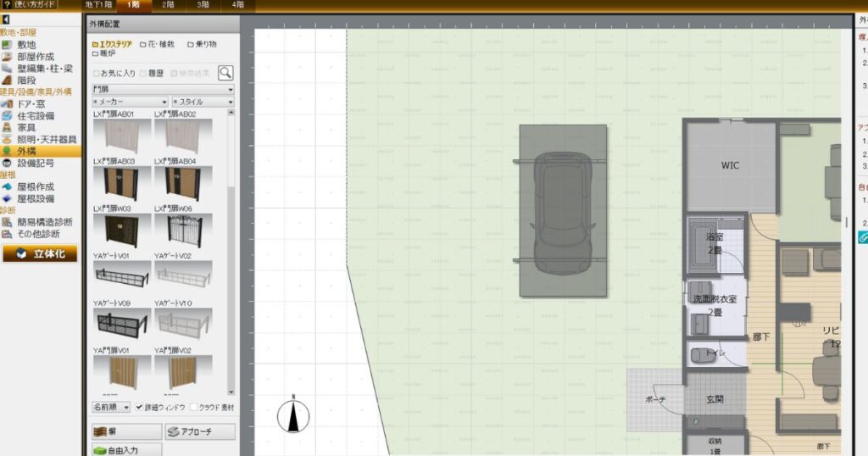Screen dimensions: 868x456
Task: Select the 検索結果 search results option
Action: [190, 73]
